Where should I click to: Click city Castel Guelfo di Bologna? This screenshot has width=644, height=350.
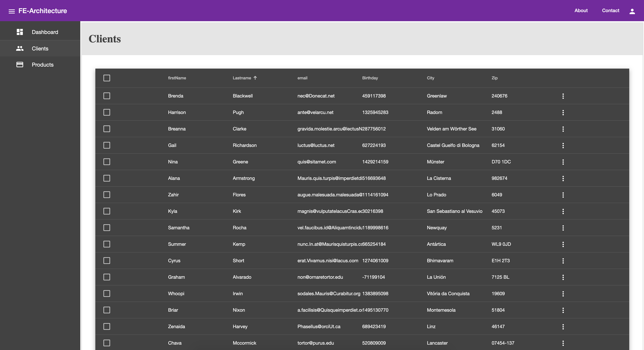point(453,145)
